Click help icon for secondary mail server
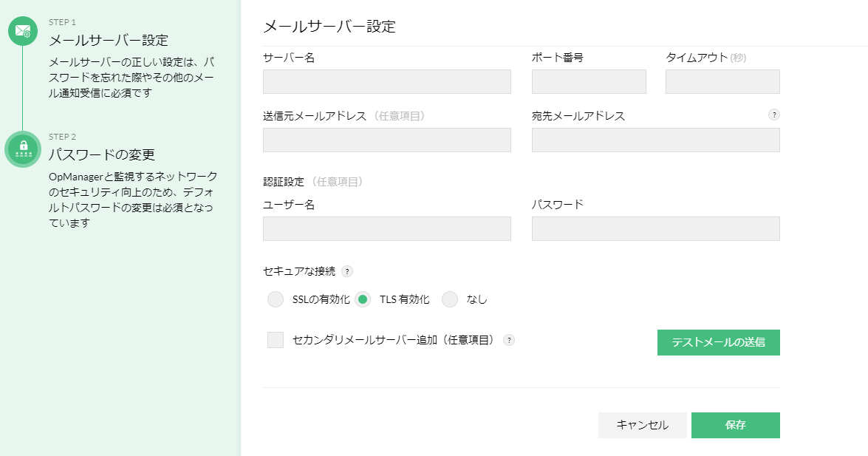Screen dimensions: 868x456 point(508,340)
